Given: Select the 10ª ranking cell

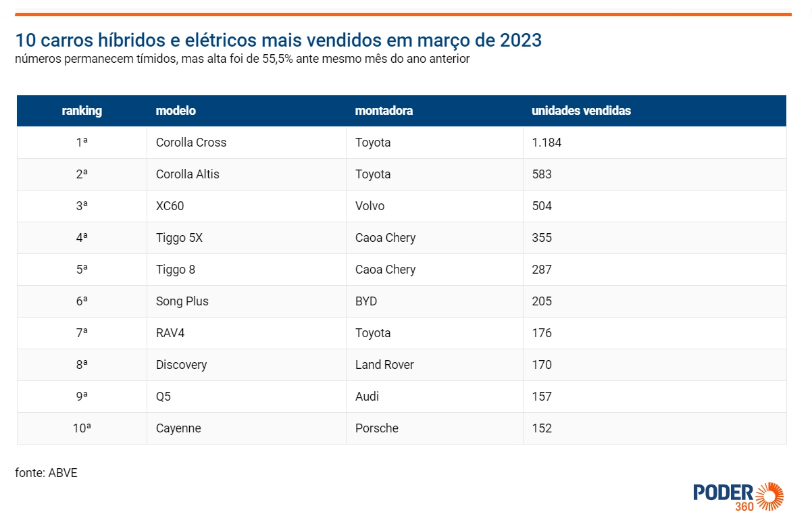Looking at the screenshot, I should click(x=82, y=428).
